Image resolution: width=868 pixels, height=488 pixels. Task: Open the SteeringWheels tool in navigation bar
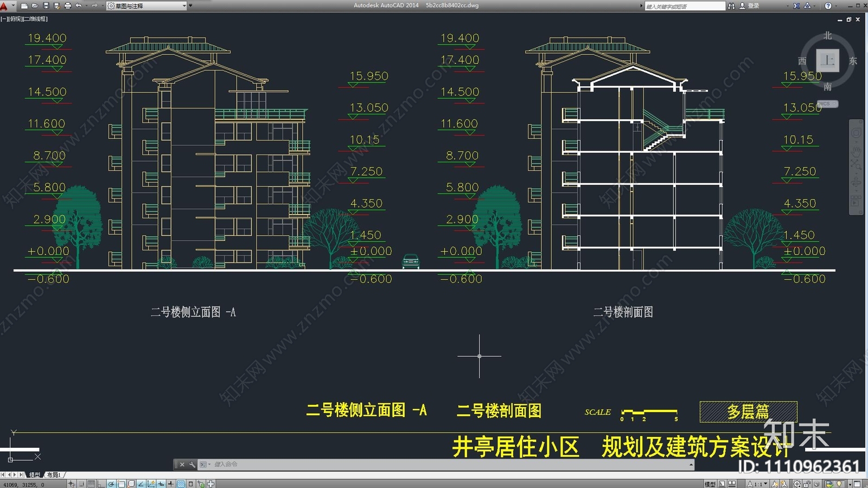click(x=856, y=133)
